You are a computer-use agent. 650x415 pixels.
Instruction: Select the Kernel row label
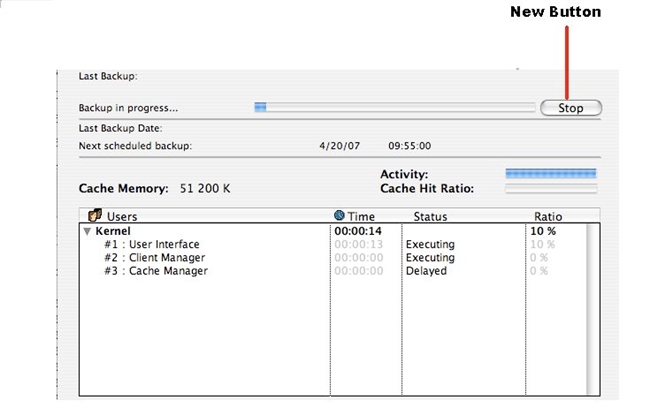113,231
